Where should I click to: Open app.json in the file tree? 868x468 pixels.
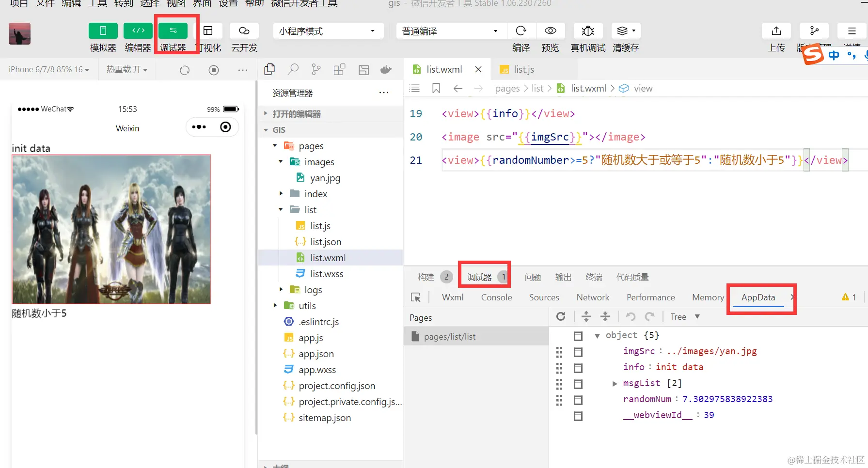point(316,354)
